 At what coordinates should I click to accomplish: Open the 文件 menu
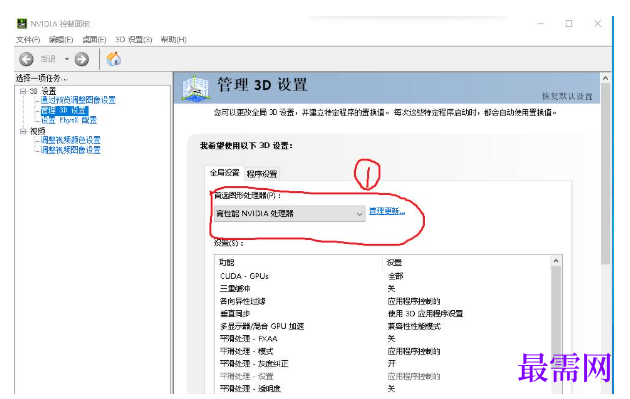pos(28,39)
